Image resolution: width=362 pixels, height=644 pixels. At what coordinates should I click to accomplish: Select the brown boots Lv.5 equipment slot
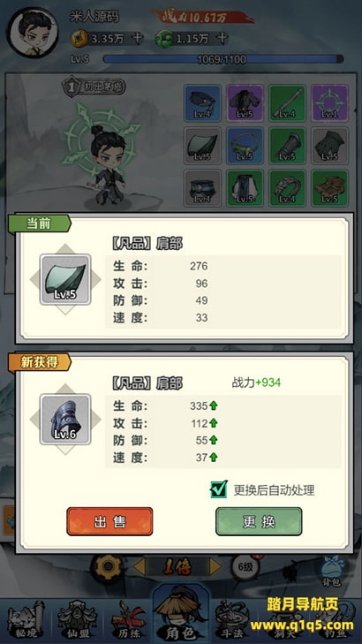pyautogui.click(x=330, y=187)
